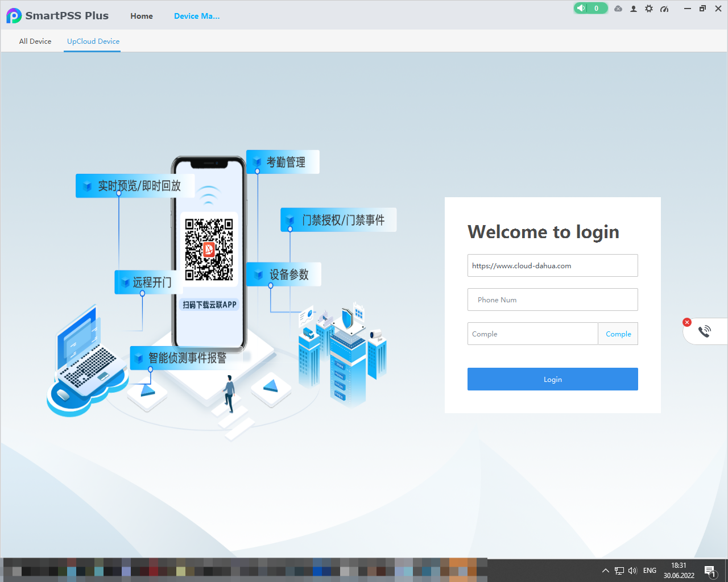The width and height of the screenshot is (728, 582).
Task: Click the Phone Num input field
Action: (x=553, y=300)
